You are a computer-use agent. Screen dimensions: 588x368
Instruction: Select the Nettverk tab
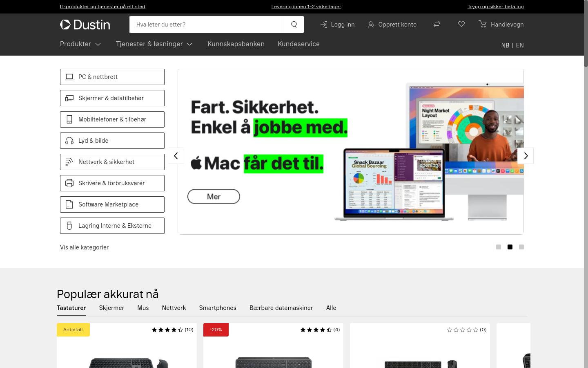point(174,308)
